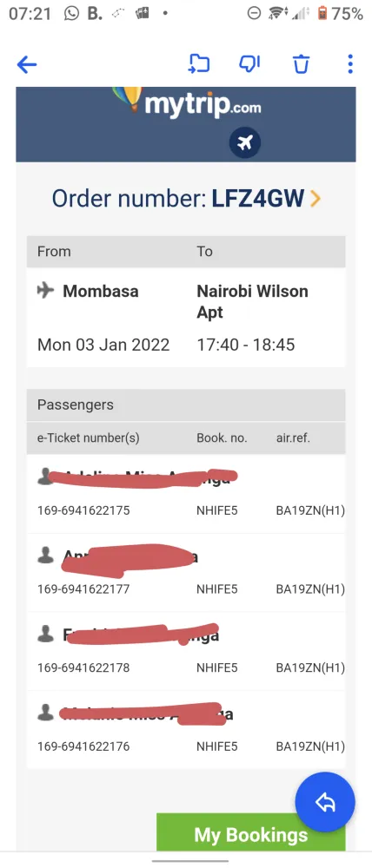Select e-ticket number 169-6941622177
372x868 pixels.
click(x=83, y=589)
